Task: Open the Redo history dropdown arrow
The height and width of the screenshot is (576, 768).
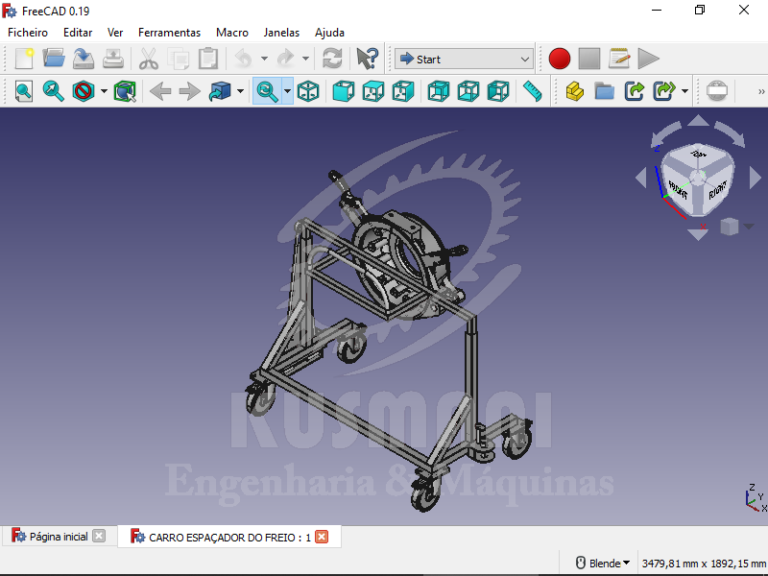Action: [306, 59]
